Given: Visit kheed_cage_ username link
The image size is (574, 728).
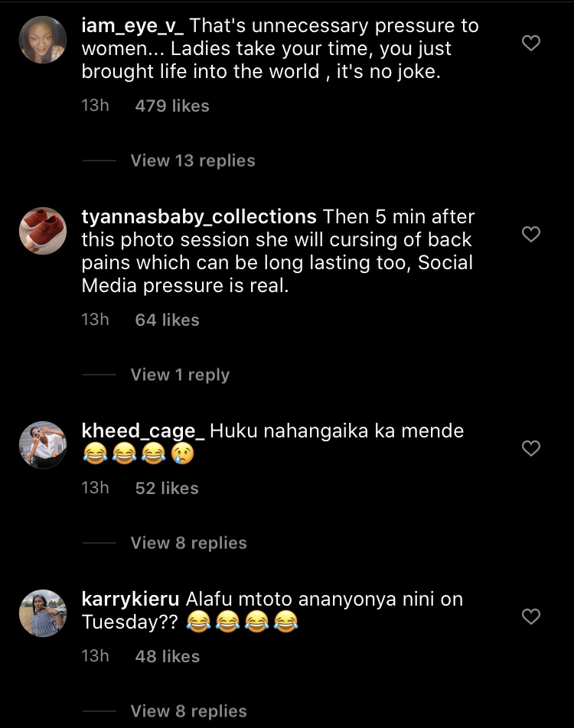Looking at the screenshot, I should coord(142,431).
